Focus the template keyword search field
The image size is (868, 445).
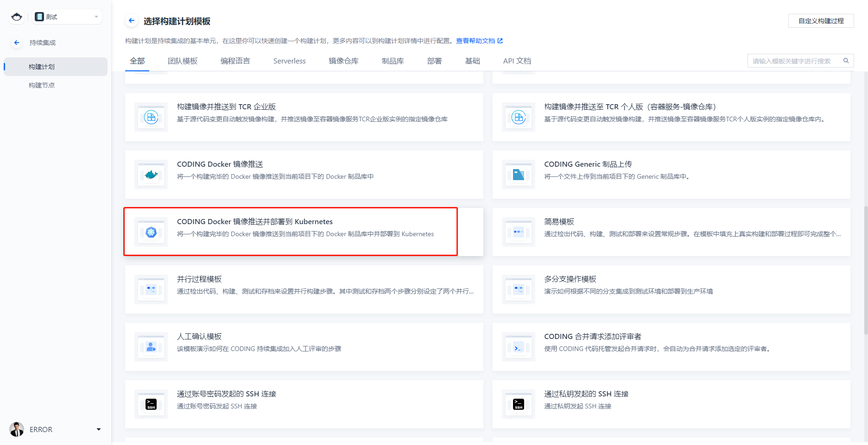click(800, 61)
